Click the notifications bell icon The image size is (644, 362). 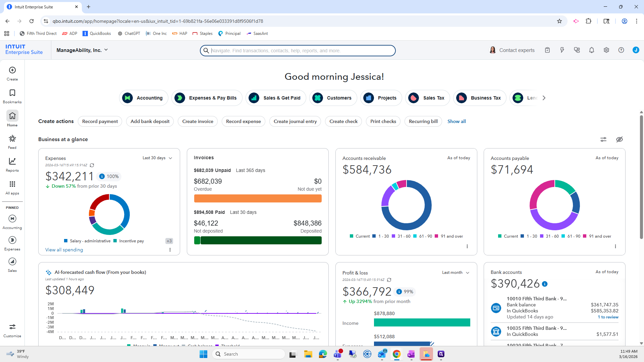click(x=591, y=50)
